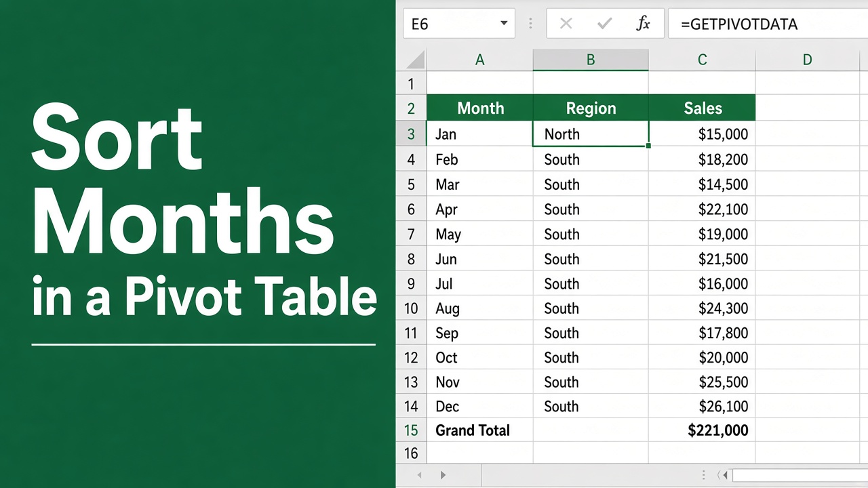Select the $221,000 grand total cell
Image resolution: width=868 pixels, height=488 pixels.
pyautogui.click(x=702, y=430)
